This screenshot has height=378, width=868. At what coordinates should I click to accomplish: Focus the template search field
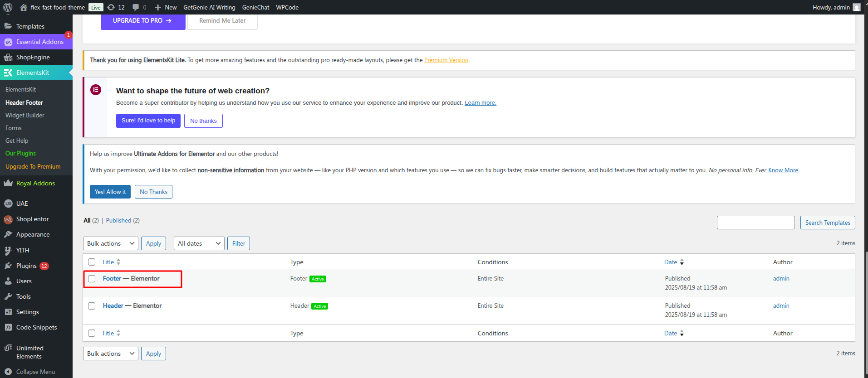[756, 223]
